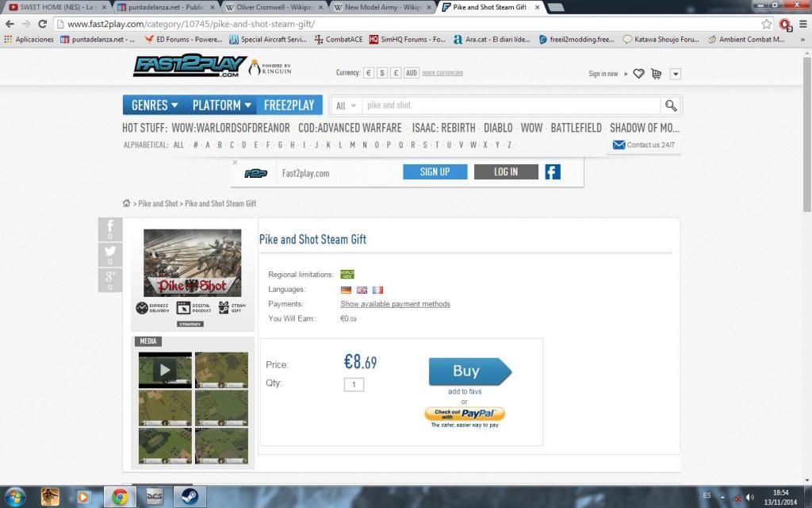Open WOW:WARLORDSOFDREANOR hot stuff link
Screen dimensions: 812x508
231,128
